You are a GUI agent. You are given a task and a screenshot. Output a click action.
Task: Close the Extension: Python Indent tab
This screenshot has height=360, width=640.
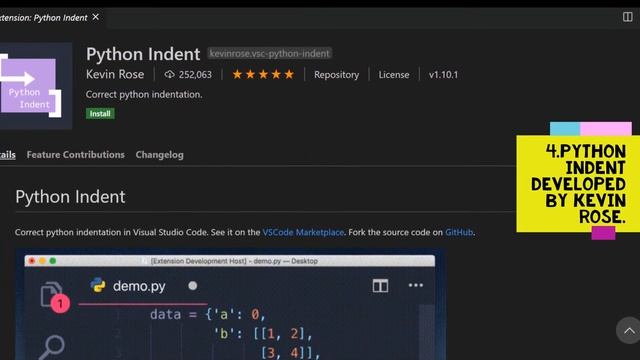pos(96,17)
